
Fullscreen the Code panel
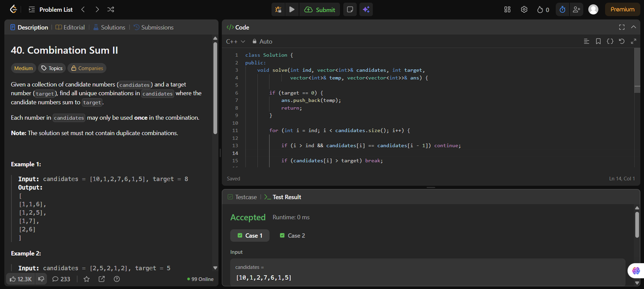tap(623, 27)
